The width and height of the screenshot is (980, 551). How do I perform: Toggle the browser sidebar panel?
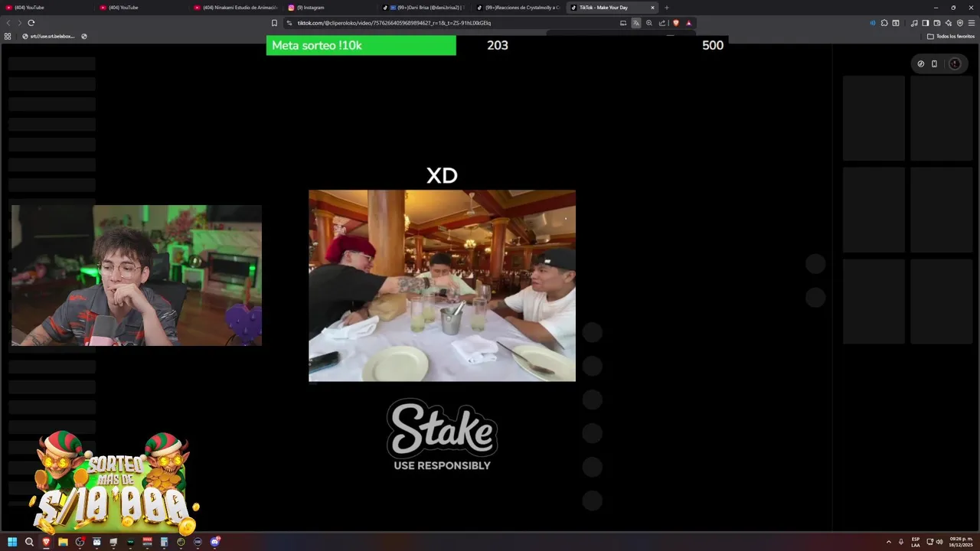[925, 23]
